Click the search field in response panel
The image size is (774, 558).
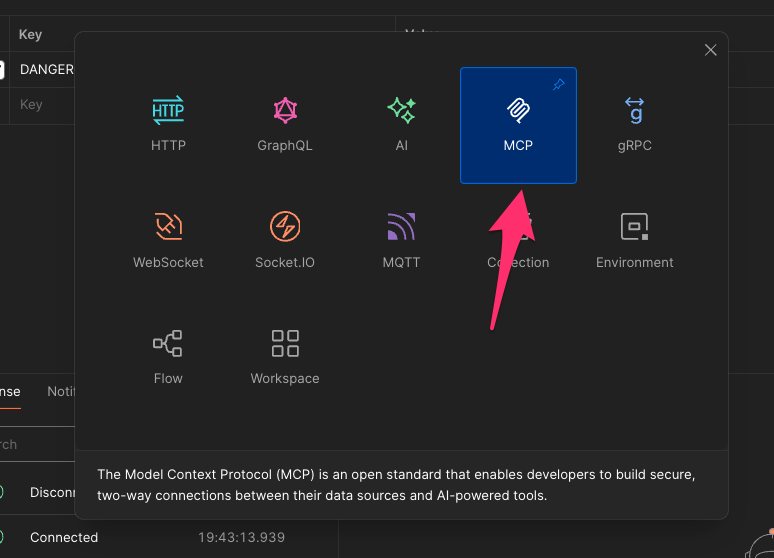[37, 444]
